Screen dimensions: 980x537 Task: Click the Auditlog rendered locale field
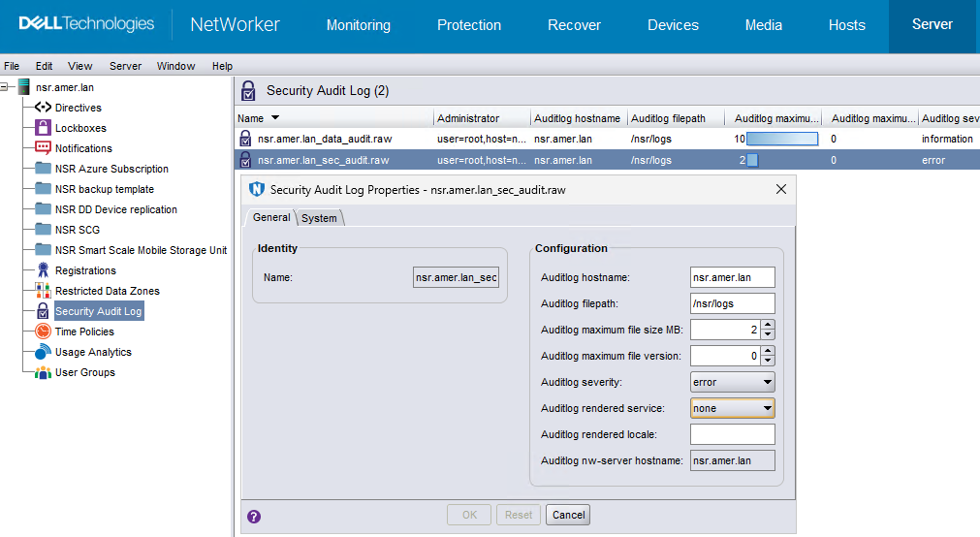pyautogui.click(x=732, y=434)
